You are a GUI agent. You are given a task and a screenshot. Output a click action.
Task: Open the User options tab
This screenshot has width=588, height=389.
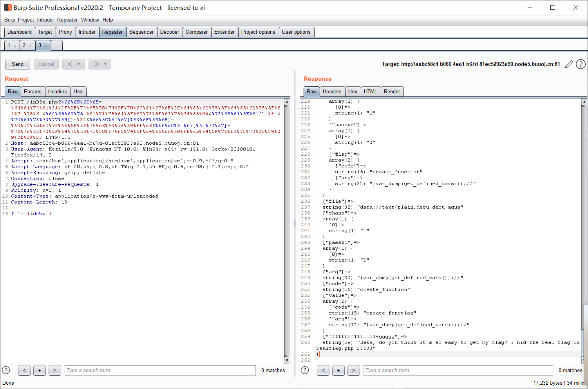(x=296, y=32)
